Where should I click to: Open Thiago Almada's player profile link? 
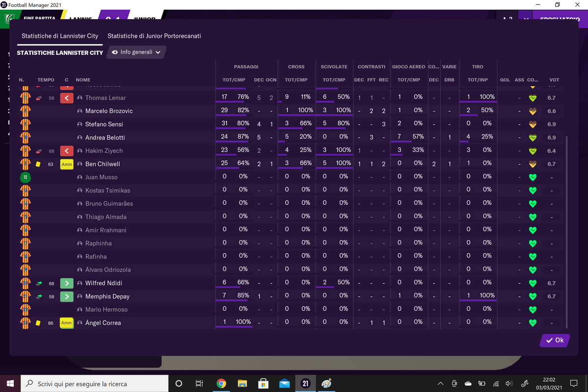tap(106, 217)
